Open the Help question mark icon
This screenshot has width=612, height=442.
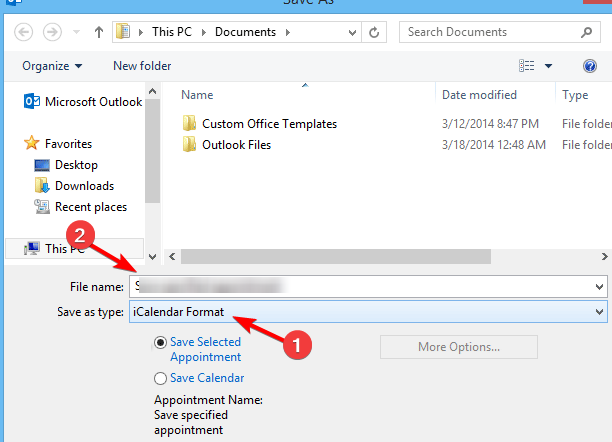[590, 66]
